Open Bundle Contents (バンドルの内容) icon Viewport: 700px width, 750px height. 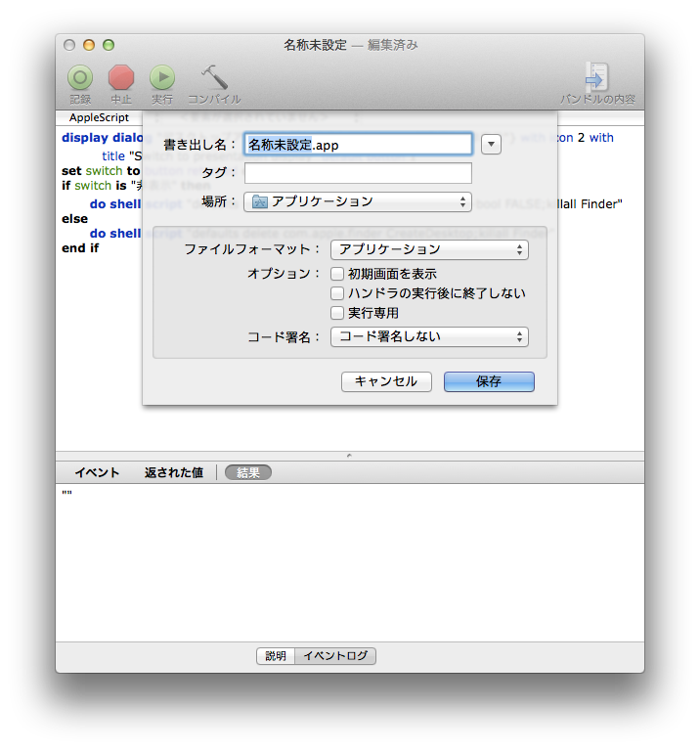click(x=596, y=77)
